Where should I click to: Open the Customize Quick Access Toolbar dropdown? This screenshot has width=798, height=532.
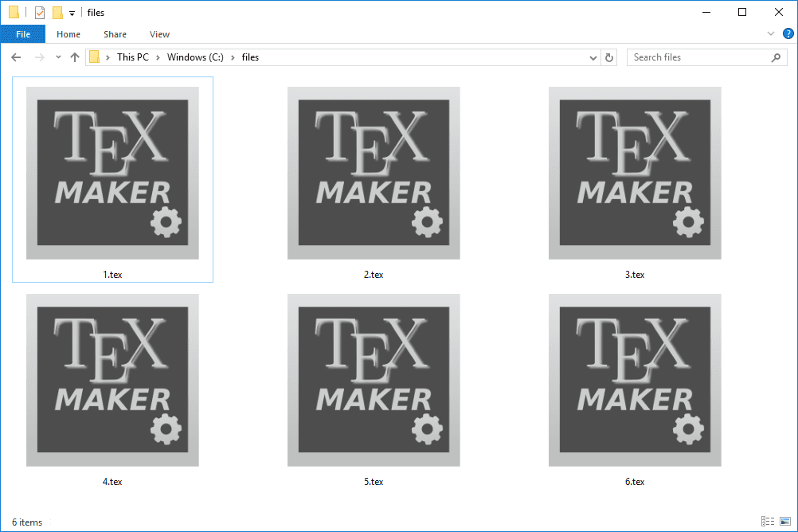coord(72,14)
